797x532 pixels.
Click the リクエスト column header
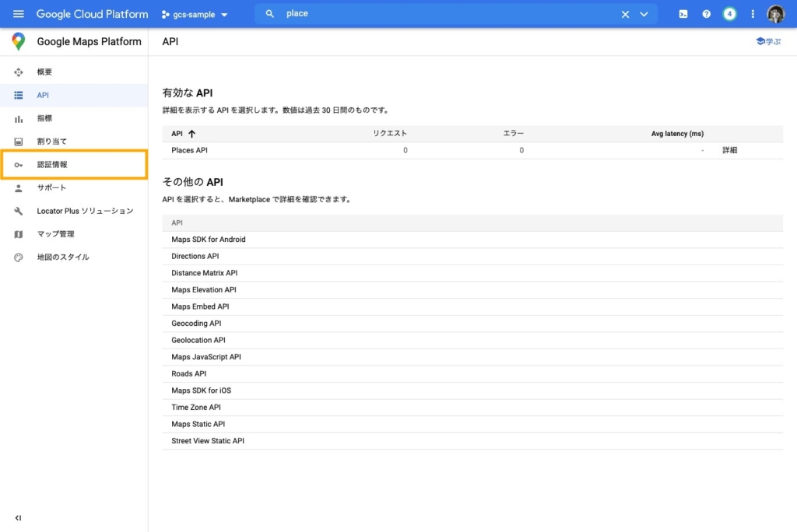click(x=390, y=133)
